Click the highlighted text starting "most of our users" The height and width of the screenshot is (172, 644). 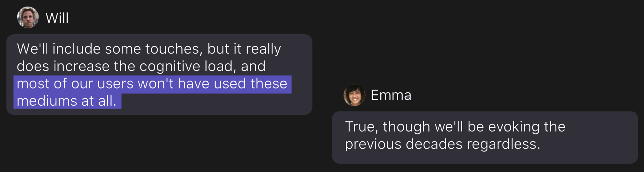(152, 84)
